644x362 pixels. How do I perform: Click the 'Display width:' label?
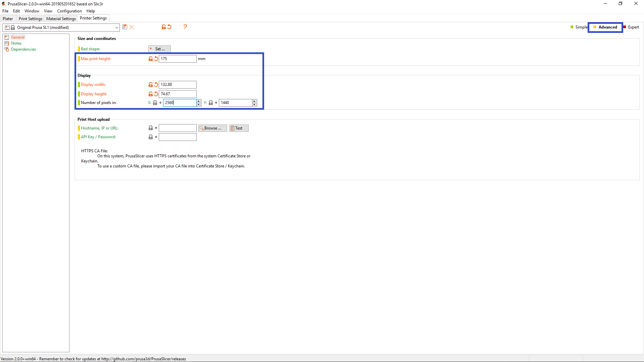coord(93,85)
